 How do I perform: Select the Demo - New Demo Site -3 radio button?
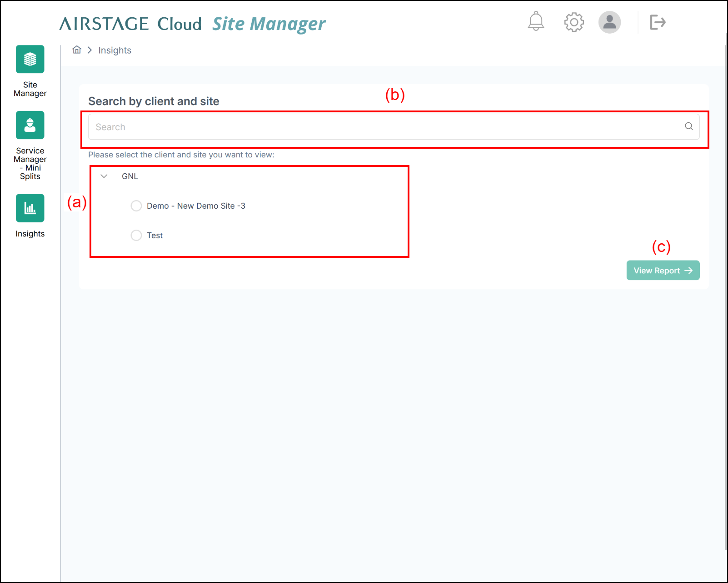pyautogui.click(x=136, y=206)
